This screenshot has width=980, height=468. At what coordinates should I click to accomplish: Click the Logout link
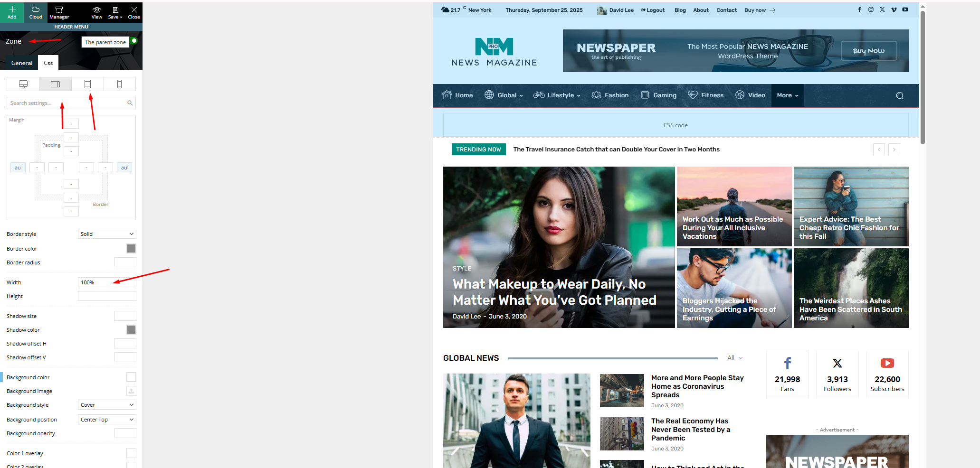(x=653, y=10)
